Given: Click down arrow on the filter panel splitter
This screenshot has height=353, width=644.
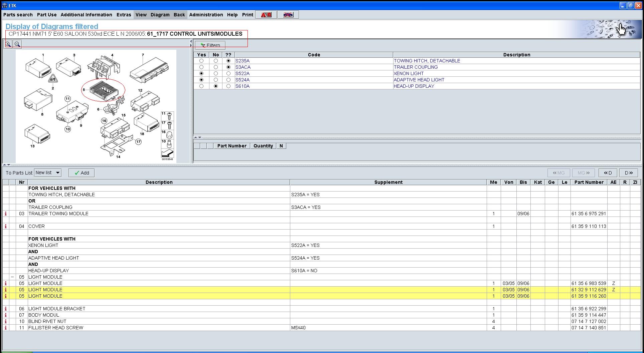Looking at the screenshot, I should (x=200, y=137).
